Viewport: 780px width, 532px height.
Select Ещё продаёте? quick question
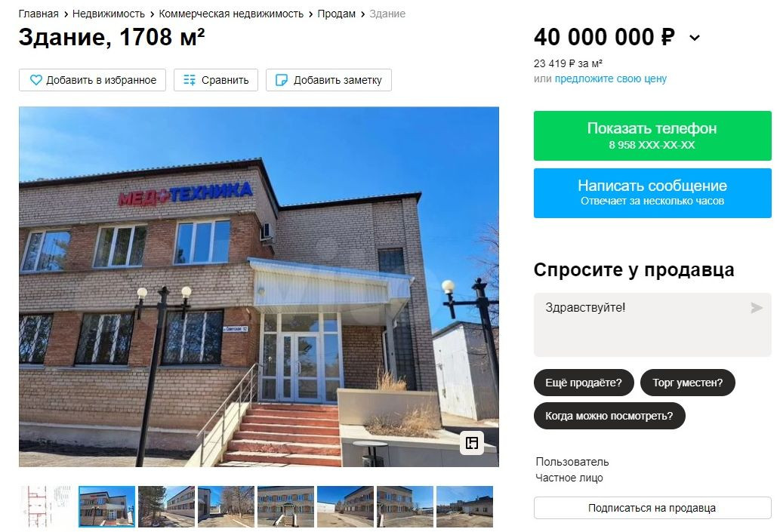584,383
